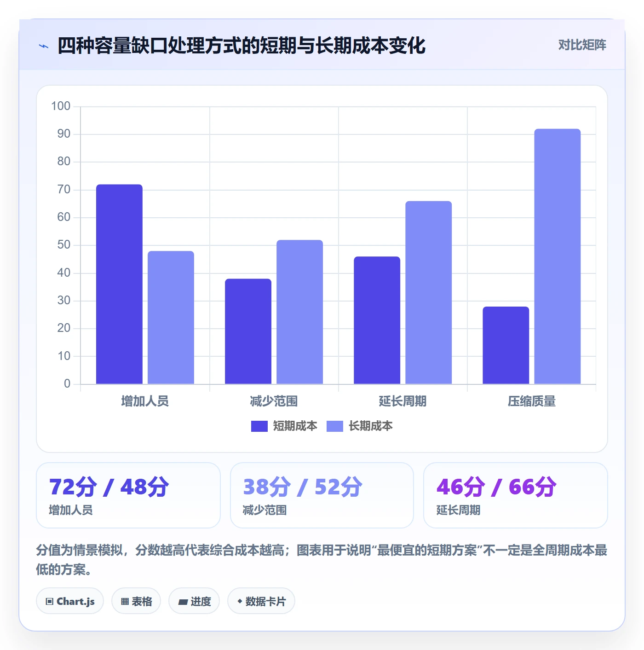
Task: Click the lightning bolt icon beside the title
Action: [x=44, y=46]
